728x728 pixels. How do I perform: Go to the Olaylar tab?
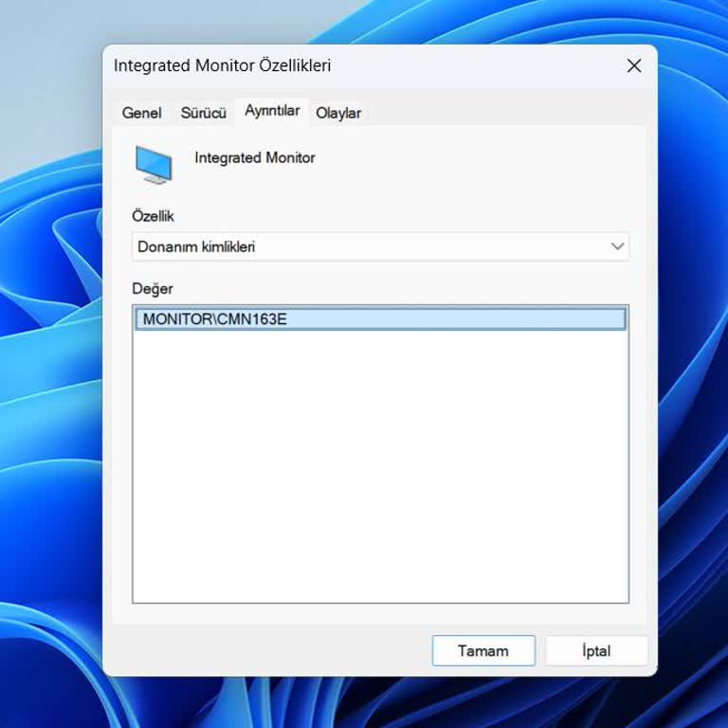338,113
